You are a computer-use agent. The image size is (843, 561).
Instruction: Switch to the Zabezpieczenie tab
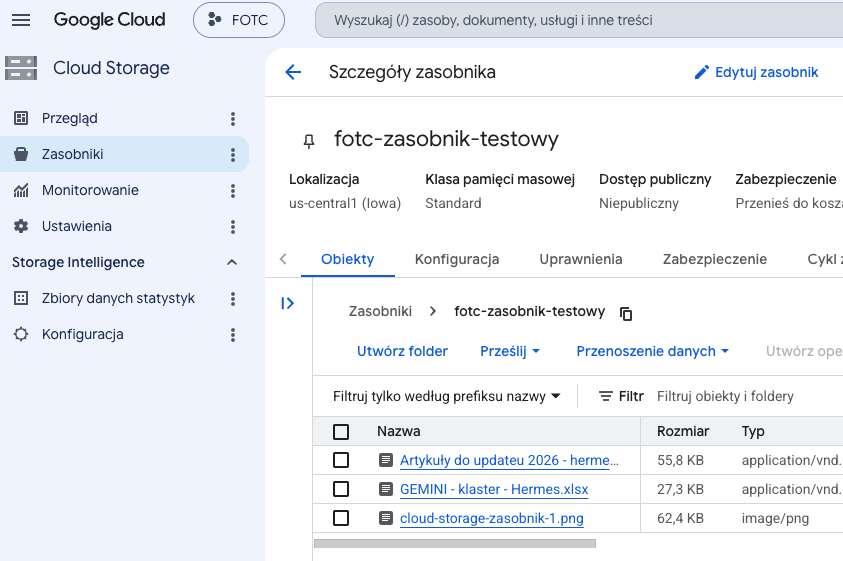(x=715, y=259)
